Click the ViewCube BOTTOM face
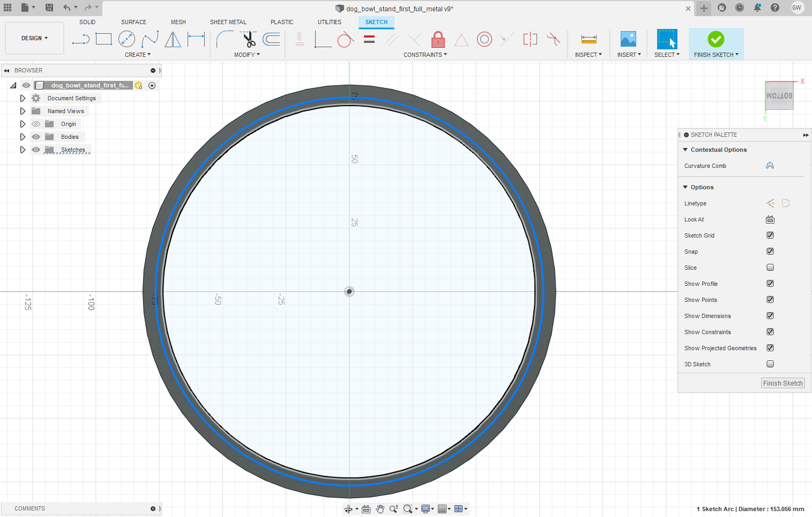 779,96
